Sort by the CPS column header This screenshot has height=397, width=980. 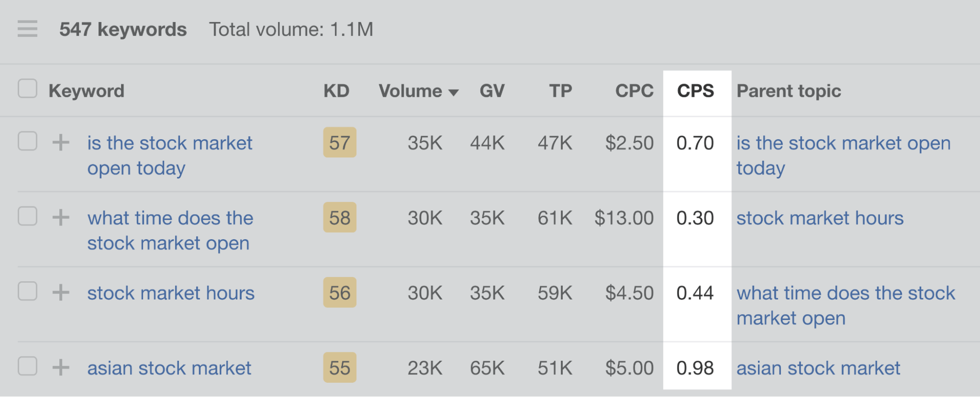pyautogui.click(x=695, y=91)
